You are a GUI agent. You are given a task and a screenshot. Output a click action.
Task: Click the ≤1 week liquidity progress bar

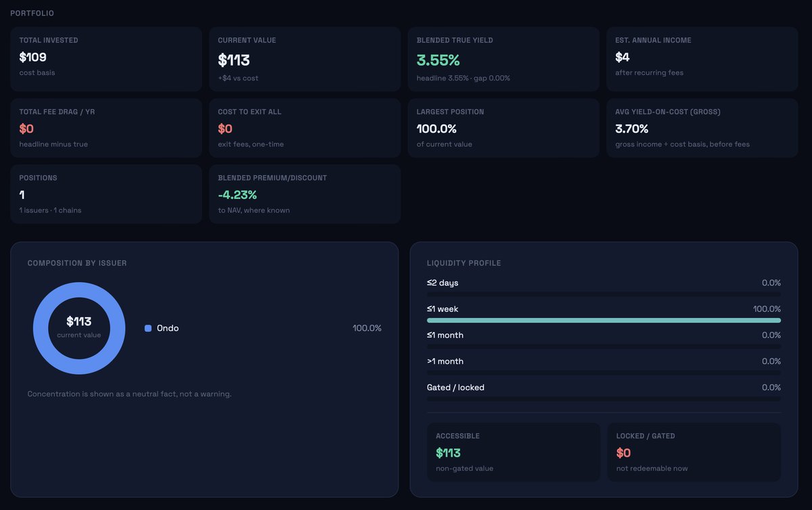coord(604,321)
